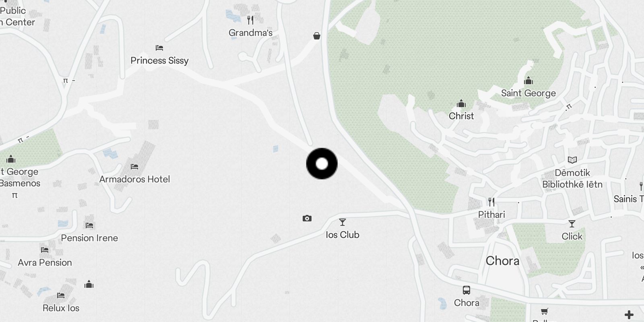This screenshot has height=322, width=644.
Task: Click the restaurant icon above Grandma's
Action: [x=250, y=20]
